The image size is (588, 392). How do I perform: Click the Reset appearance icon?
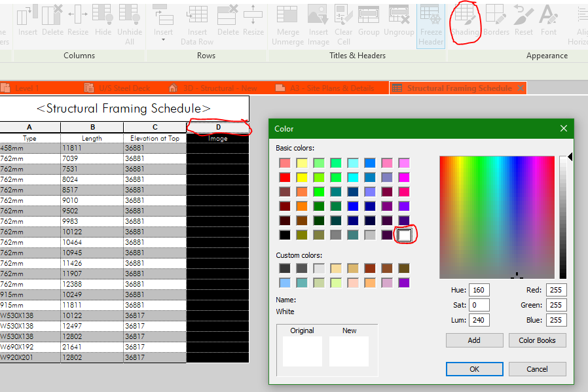(523, 15)
